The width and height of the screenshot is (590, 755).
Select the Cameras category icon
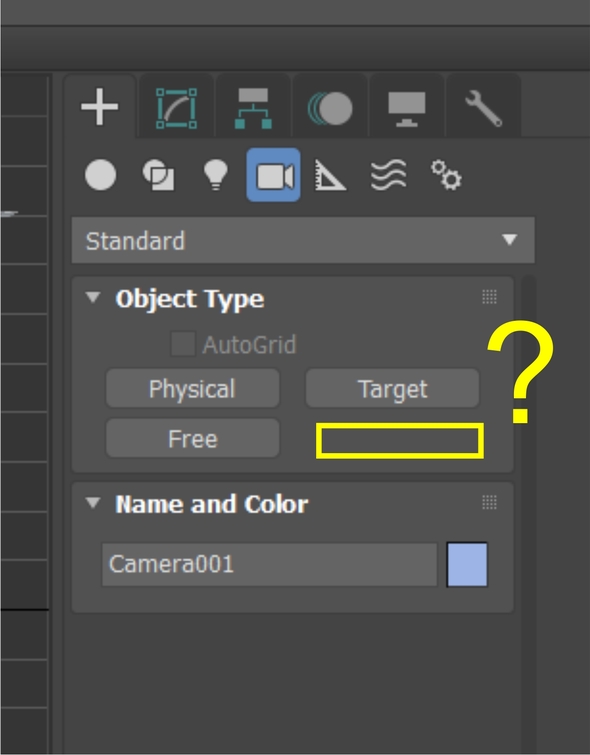[x=274, y=175]
